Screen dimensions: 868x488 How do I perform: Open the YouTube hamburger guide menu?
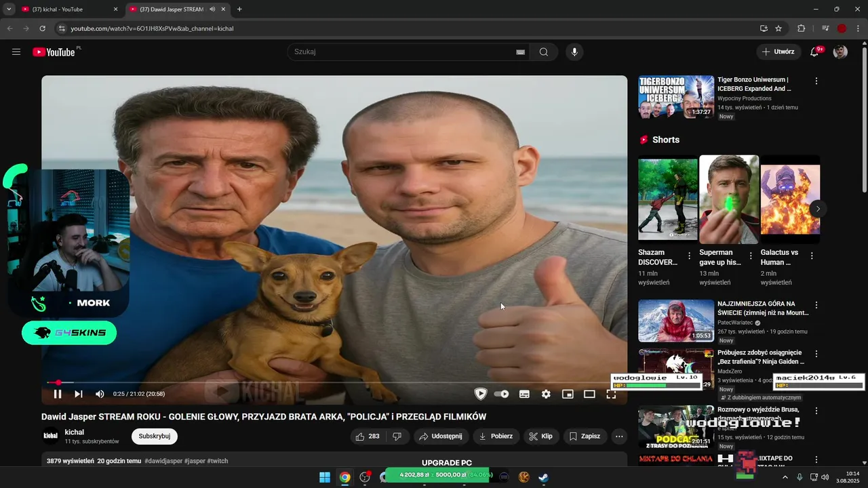(16, 52)
